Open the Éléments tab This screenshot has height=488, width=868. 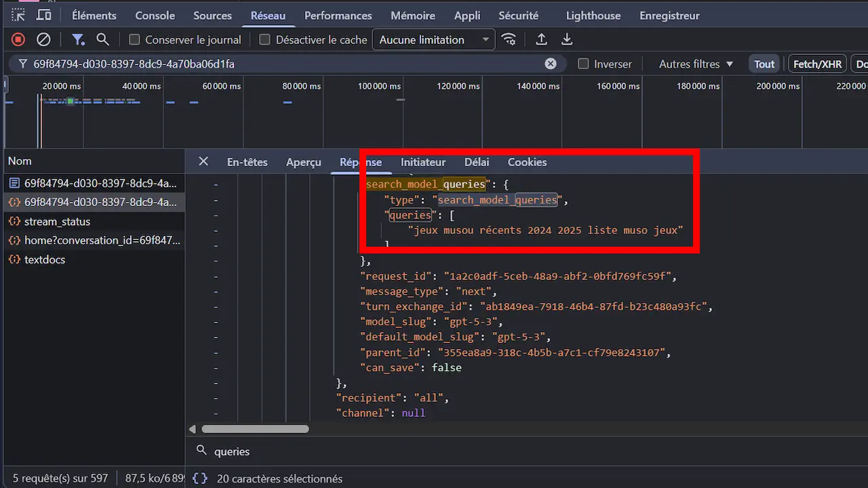(94, 16)
